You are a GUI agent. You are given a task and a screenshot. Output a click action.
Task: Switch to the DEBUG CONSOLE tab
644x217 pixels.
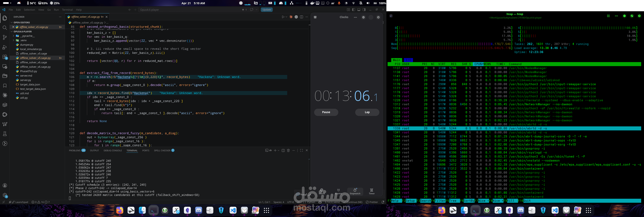point(113,150)
